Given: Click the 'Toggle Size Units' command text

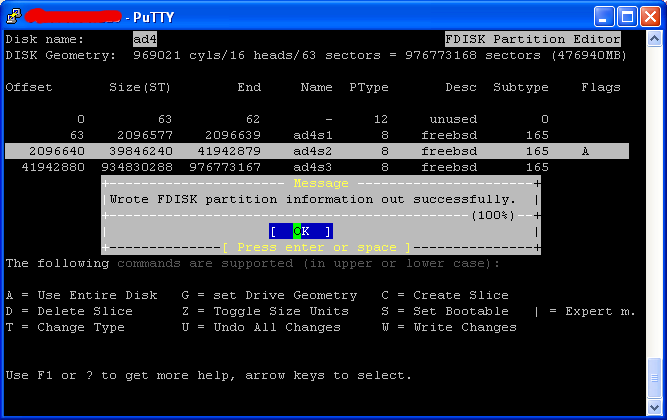Looking at the screenshot, I should [x=281, y=311].
